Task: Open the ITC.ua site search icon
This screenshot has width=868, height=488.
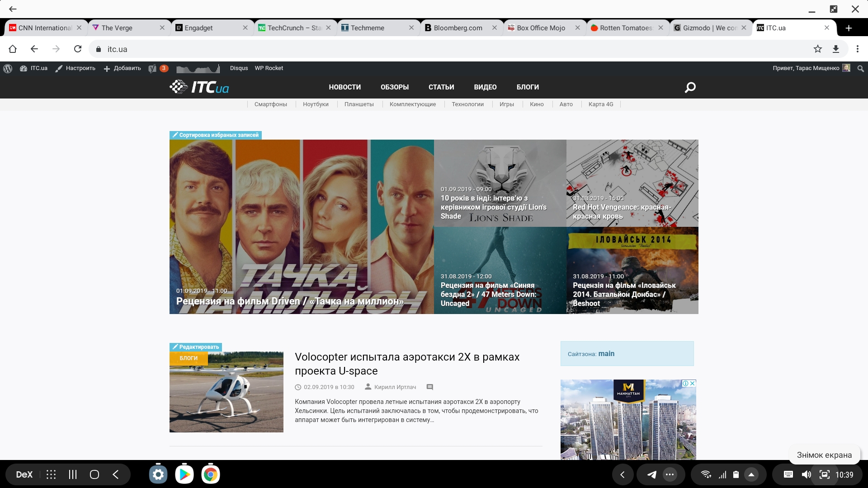Action: [x=690, y=87]
